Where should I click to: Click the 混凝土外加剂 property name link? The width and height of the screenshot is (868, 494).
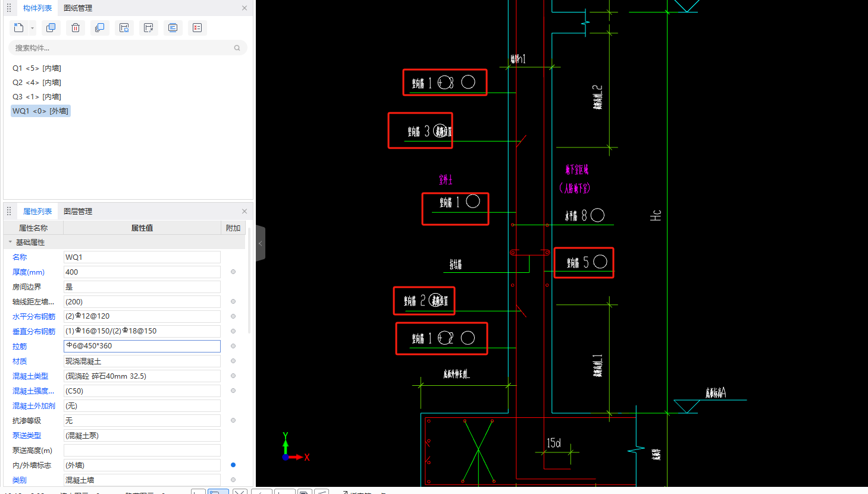click(34, 406)
